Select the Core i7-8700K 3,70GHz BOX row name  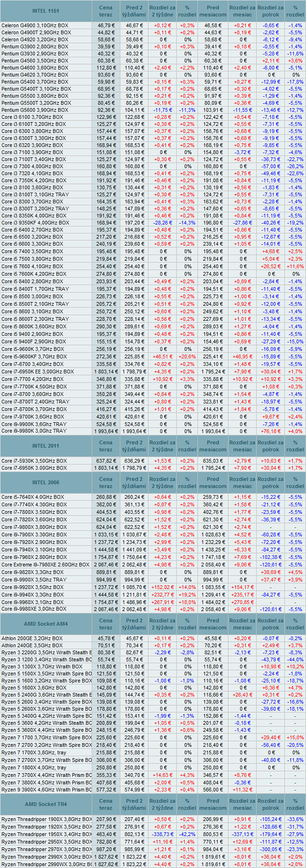point(34,409)
